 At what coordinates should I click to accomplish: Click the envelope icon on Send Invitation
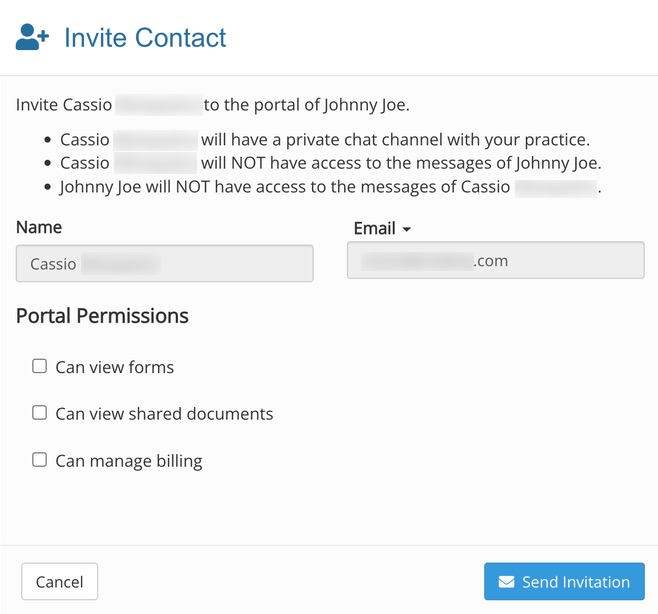click(x=506, y=582)
